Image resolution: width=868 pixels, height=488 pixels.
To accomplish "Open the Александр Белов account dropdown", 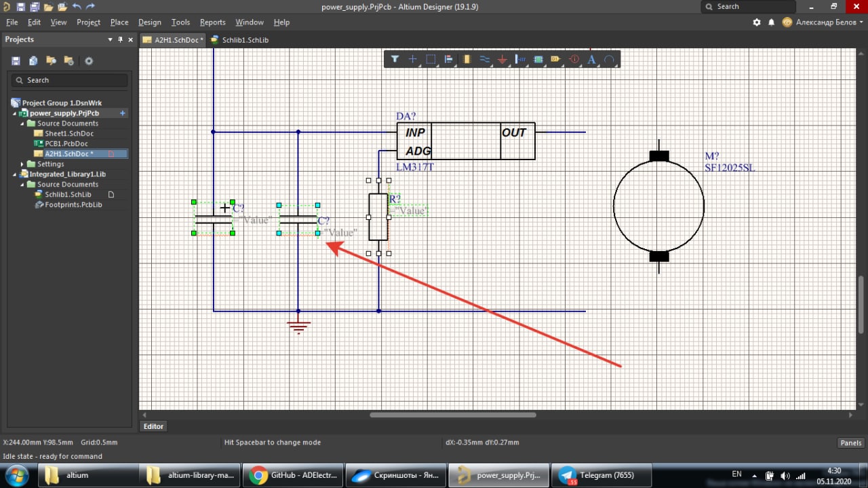I will (822, 22).
